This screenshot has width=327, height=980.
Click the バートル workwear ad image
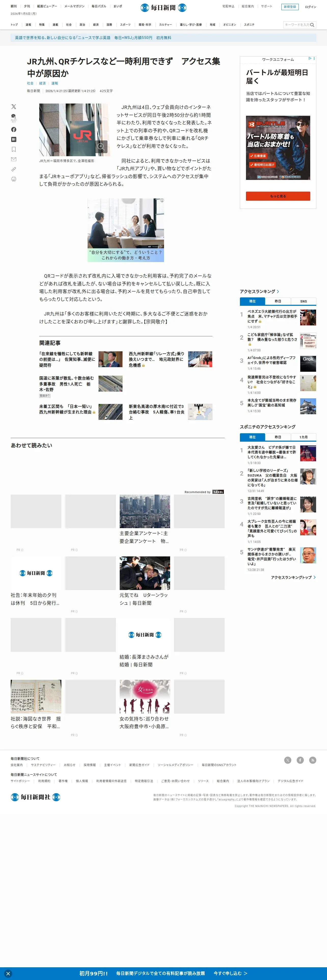[278, 148]
